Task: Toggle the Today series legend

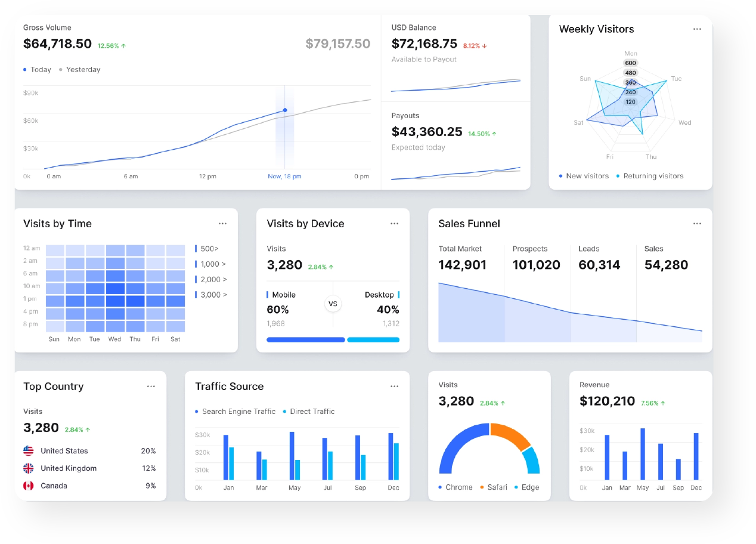Action: (x=37, y=70)
